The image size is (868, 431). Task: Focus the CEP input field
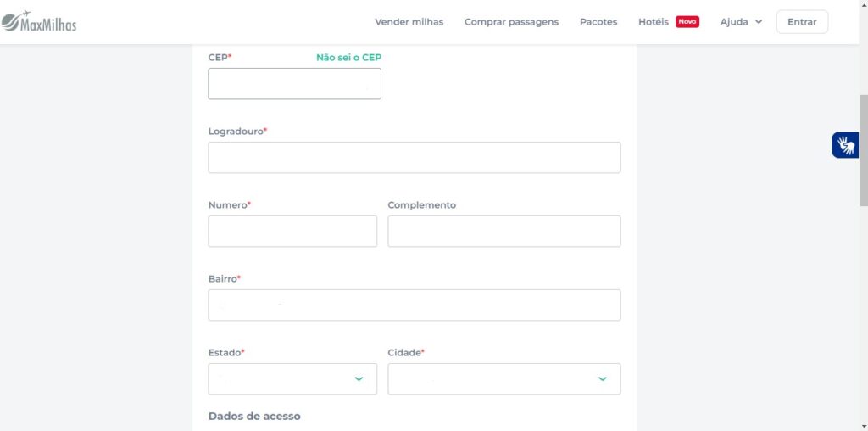(294, 84)
